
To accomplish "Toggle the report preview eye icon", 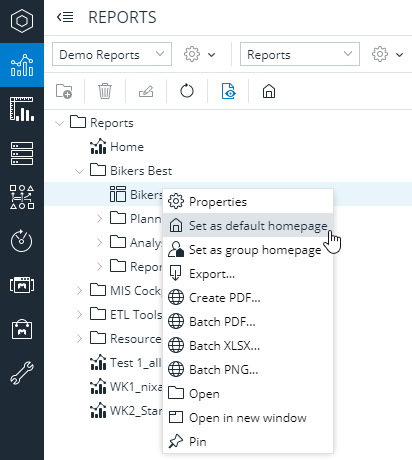I will pyautogui.click(x=228, y=91).
